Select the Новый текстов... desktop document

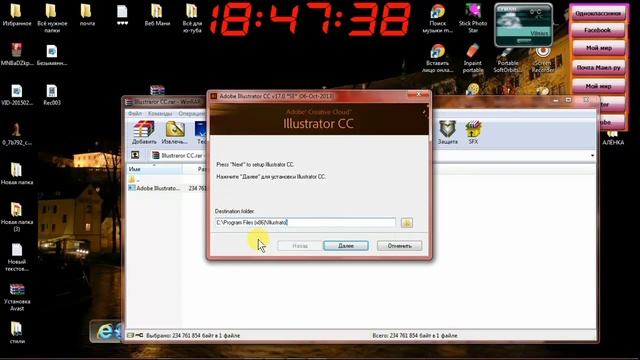coord(17,257)
